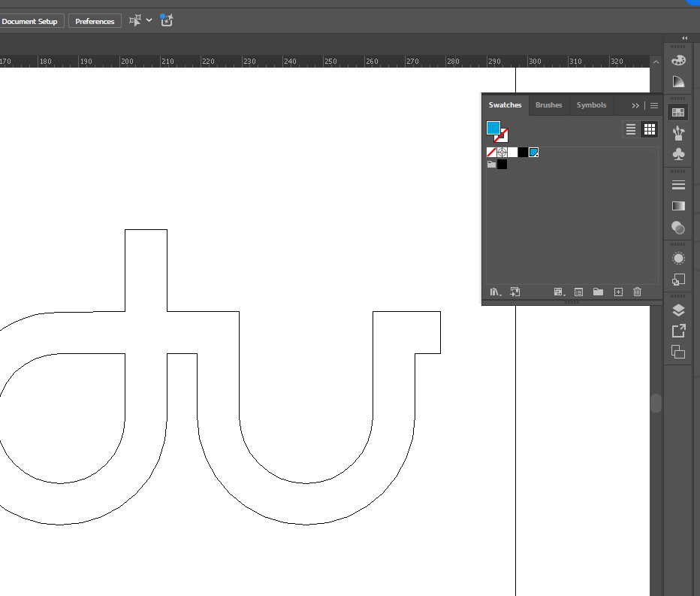Click the generative star icon in control bar

point(167,20)
